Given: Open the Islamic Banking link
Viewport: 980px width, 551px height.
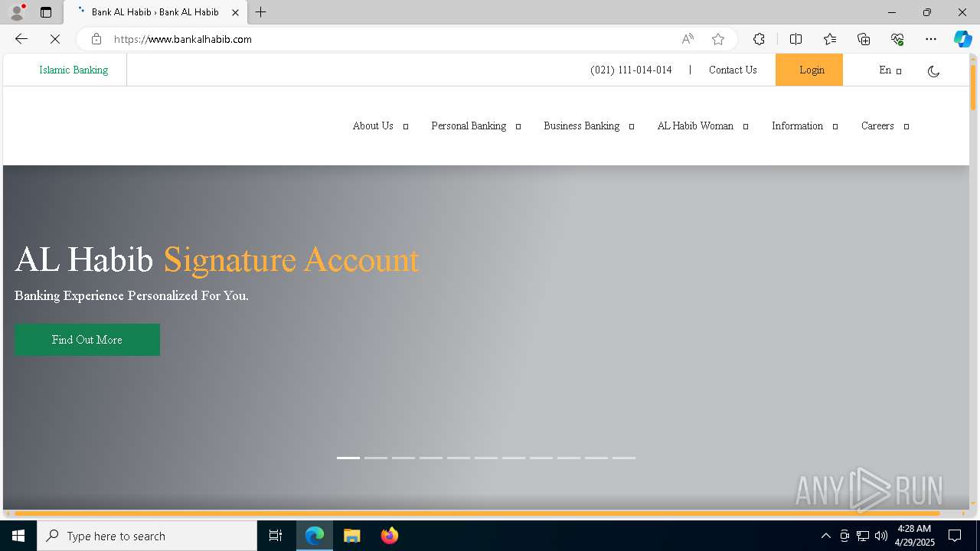Looking at the screenshot, I should pos(73,70).
